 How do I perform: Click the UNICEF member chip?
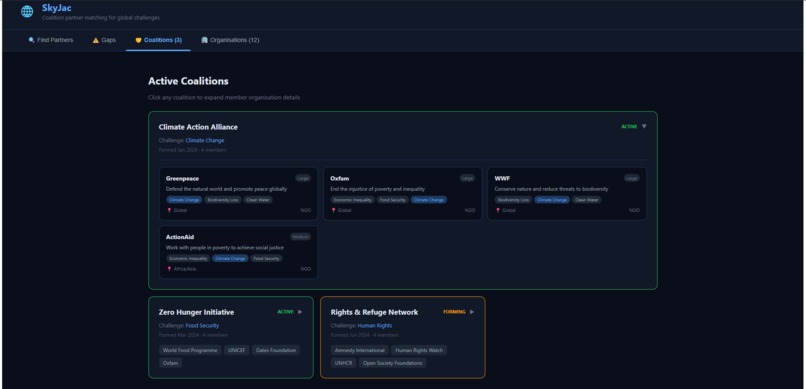tap(237, 350)
